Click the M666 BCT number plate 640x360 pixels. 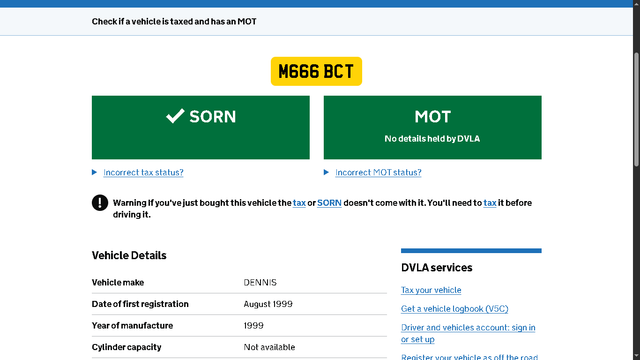[316, 71]
